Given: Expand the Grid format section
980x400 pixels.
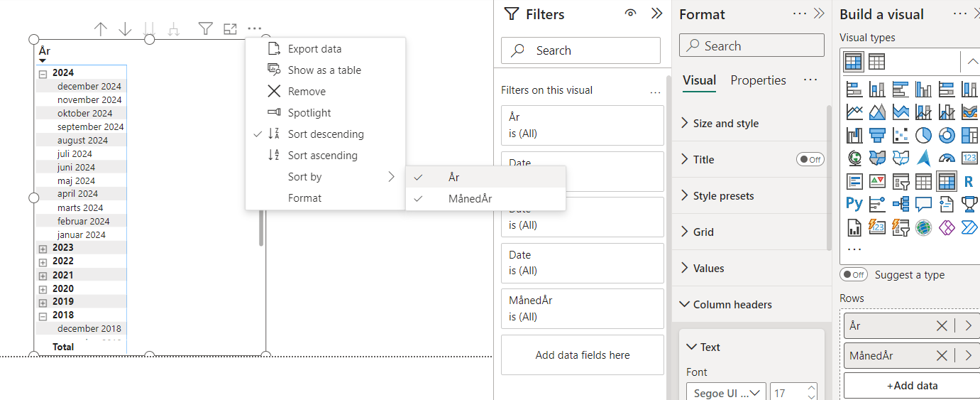Looking at the screenshot, I should (x=751, y=232).
